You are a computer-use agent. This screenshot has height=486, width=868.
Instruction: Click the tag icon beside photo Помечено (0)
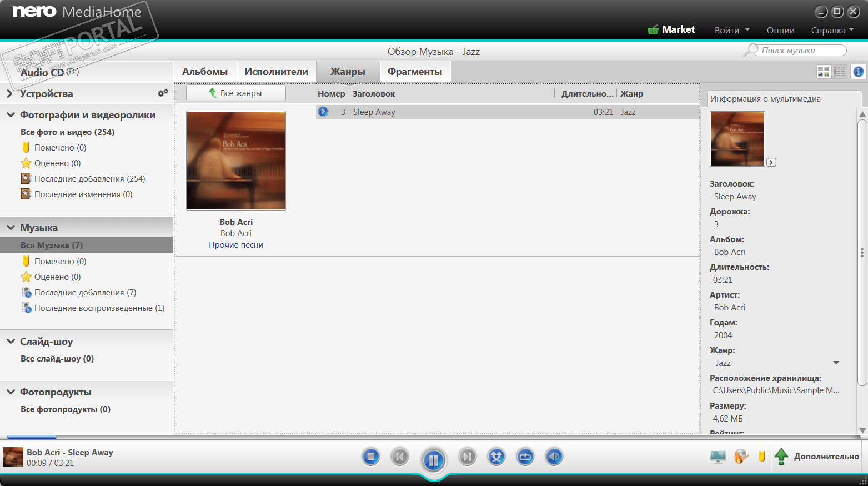click(x=26, y=147)
